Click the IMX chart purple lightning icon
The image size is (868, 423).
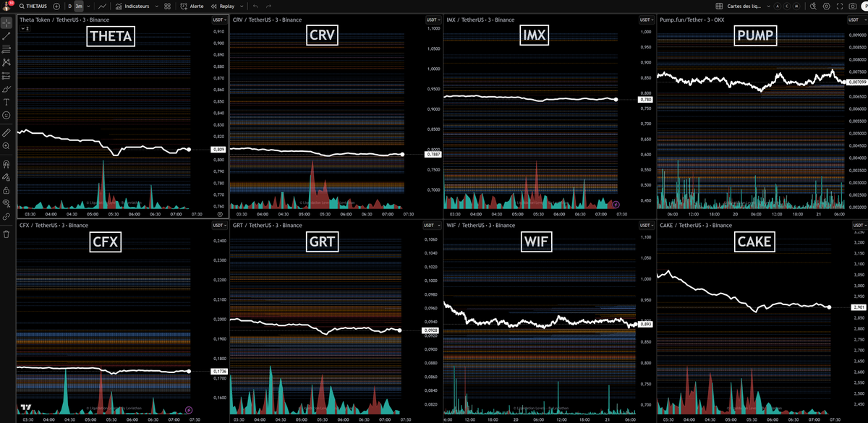(616, 205)
